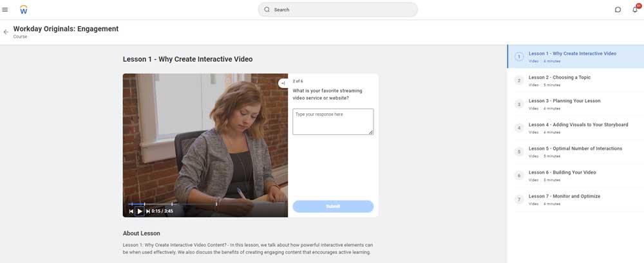Image resolution: width=644 pixels, height=263 pixels.
Task: Select Lesson 1 - Why Create Interactive Video in sidebar
Action: click(x=576, y=57)
